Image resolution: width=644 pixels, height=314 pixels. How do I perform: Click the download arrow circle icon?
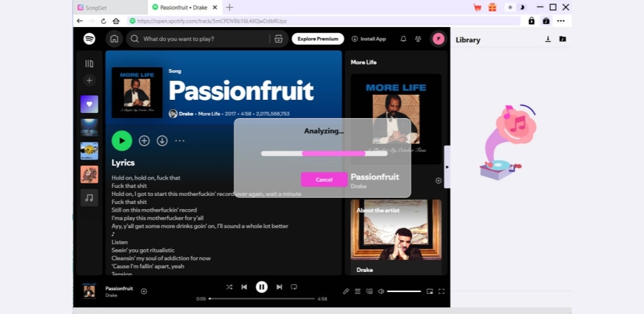162,141
